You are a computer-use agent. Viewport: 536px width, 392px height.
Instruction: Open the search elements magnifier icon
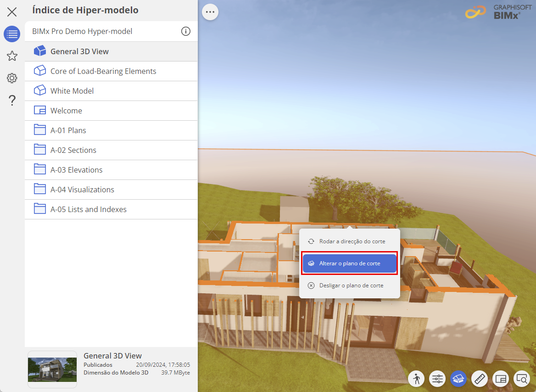522,379
